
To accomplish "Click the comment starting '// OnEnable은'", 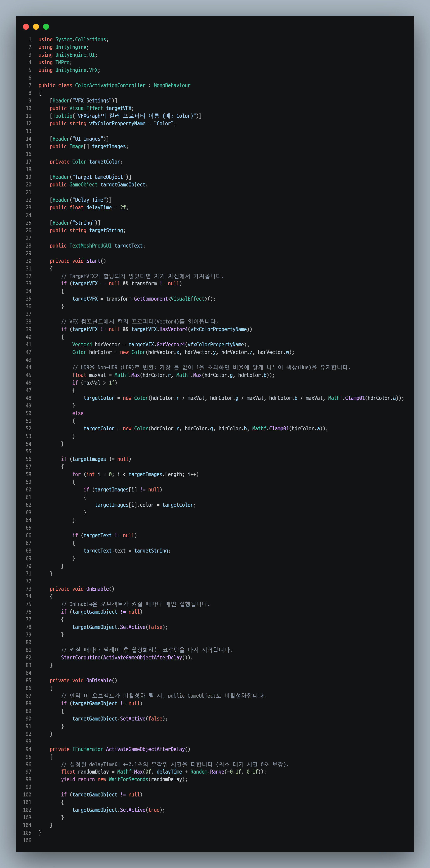I will pos(135,604).
